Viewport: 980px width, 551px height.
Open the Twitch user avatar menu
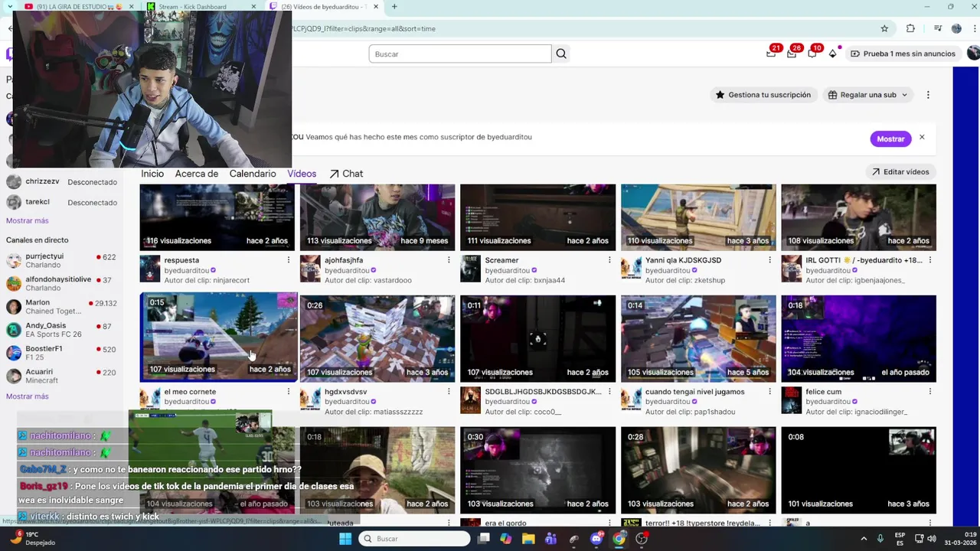(973, 54)
